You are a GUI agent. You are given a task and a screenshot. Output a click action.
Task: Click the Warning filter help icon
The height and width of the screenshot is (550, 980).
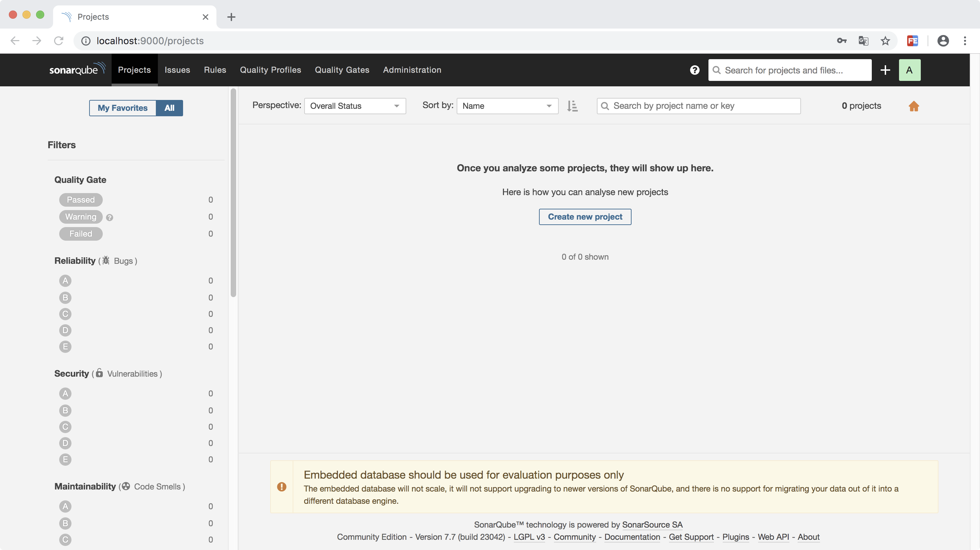tap(110, 218)
